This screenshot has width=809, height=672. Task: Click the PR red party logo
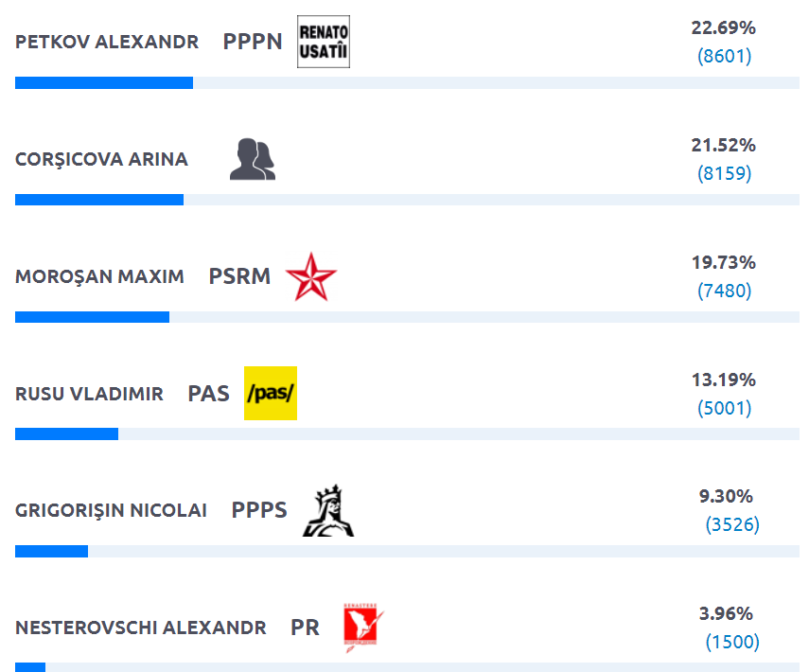[364, 628]
